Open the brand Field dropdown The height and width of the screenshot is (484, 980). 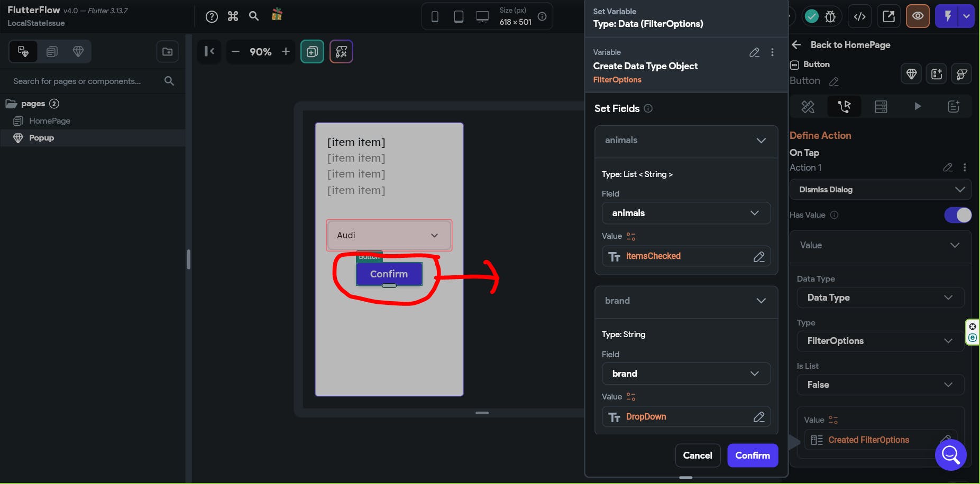click(x=686, y=374)
